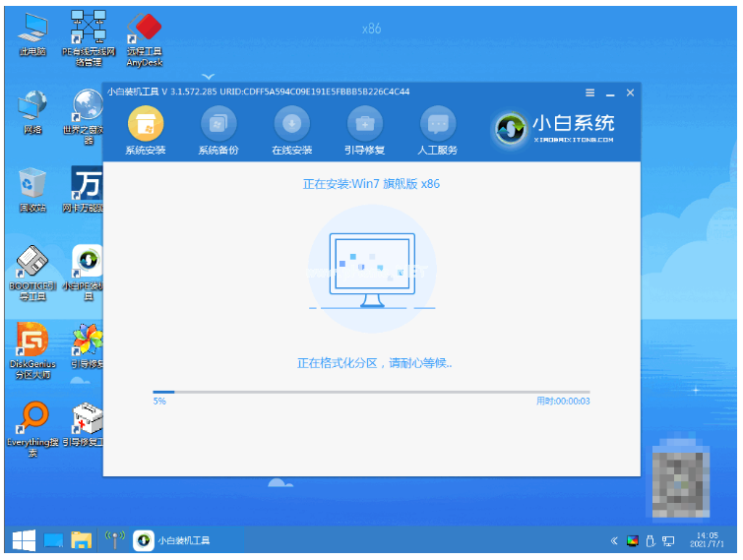Screen dimensions: 743x560
Task: Open File Explorer from the taskbar
Action: point(81,540)
